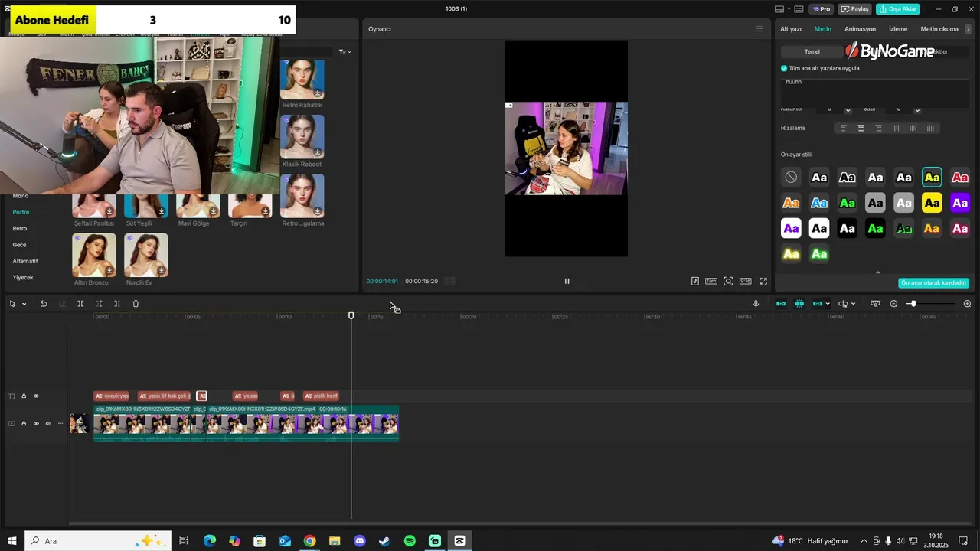Switch to the Animasyon tab
Viewport: 980px width, 551px height.
(x=860, y=29)
